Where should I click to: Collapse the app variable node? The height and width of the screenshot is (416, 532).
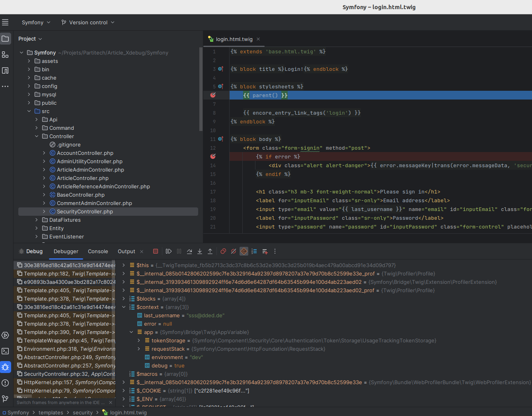point(131,332)
